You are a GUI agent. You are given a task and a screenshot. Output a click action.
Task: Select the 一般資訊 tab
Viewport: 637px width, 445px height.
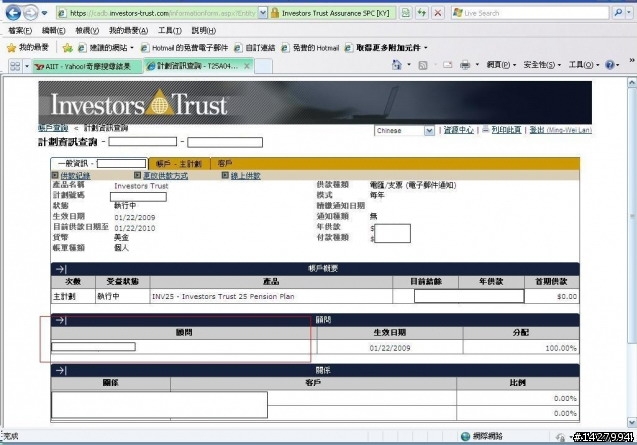(x=99, y=163)
